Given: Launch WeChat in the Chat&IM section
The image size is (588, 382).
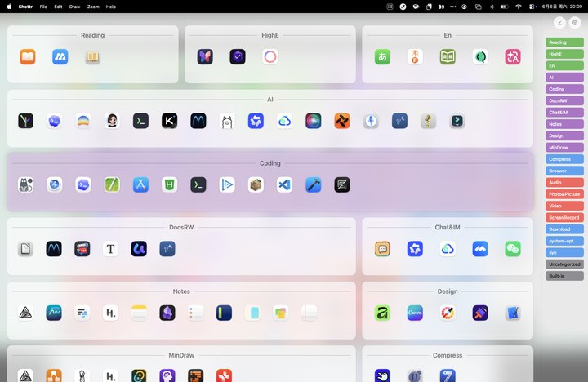Looking at the screenshot, I should pos(513,249).
